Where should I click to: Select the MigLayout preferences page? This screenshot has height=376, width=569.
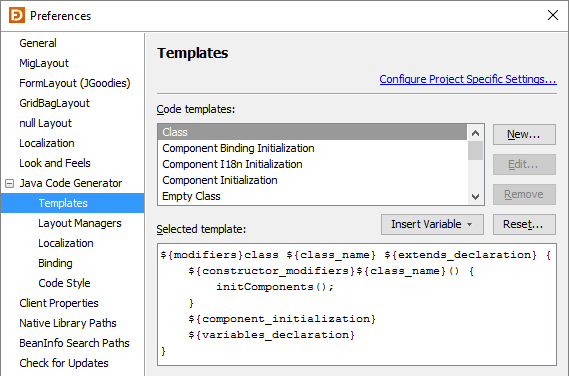click(44, 63)
